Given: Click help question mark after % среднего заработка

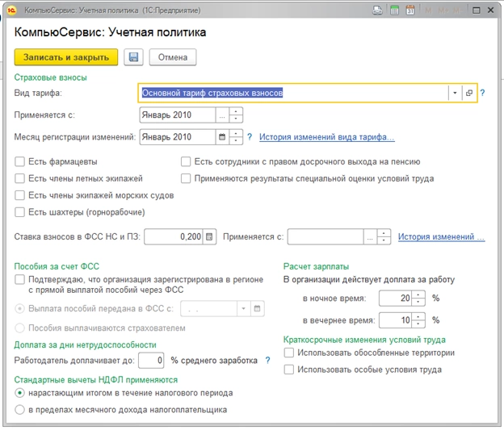Looking at the screenshot, I should (x=267, y=361).
